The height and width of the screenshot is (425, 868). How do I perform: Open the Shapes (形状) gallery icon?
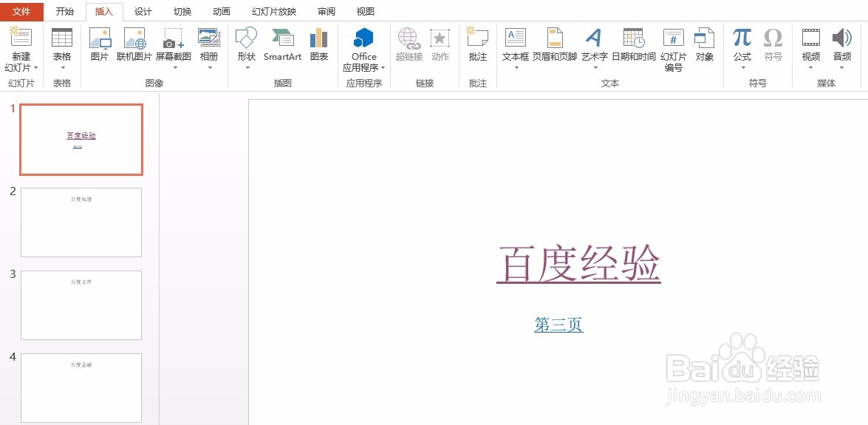(x=246, y=38)
